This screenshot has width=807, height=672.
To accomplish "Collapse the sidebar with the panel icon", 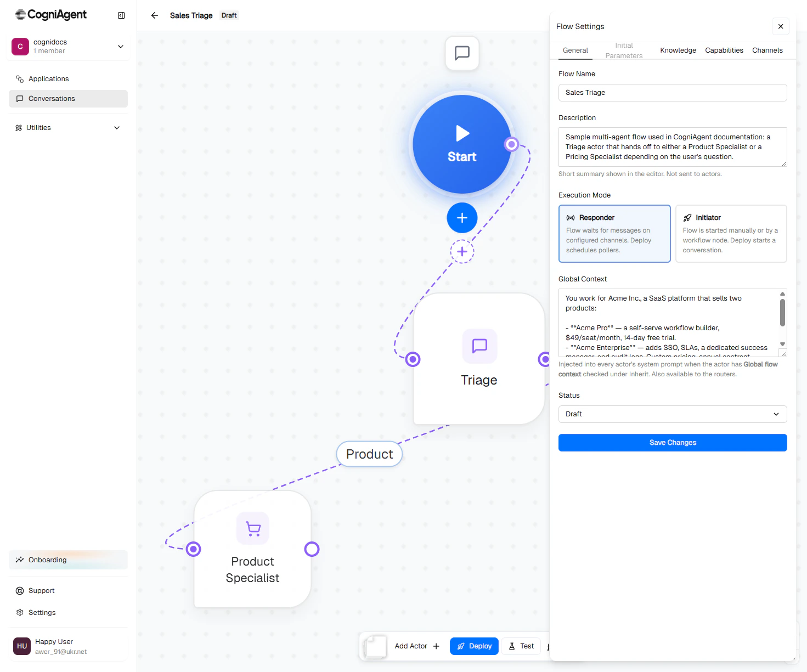I will pos(121,15).
